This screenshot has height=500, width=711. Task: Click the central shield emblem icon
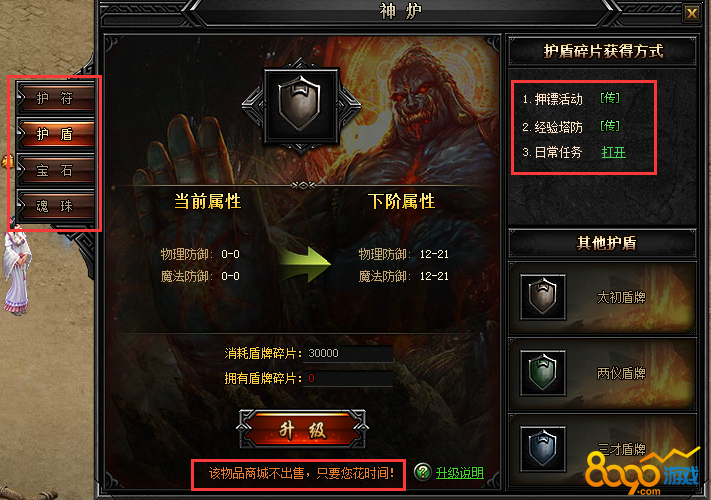301,106
